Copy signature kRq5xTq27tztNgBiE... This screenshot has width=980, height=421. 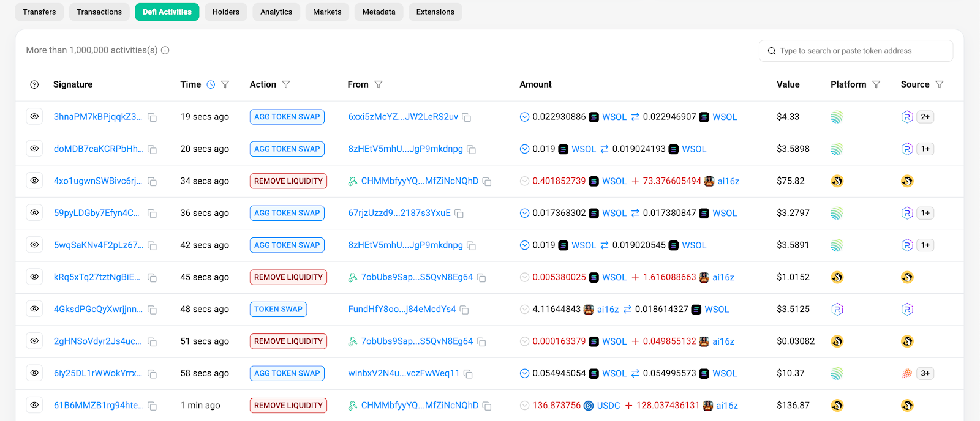click(153, 278)
